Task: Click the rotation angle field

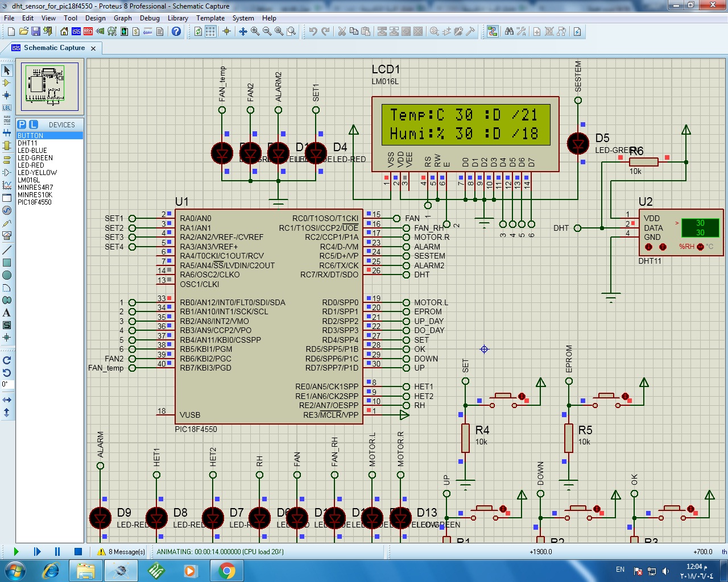Action: (7, 384)
